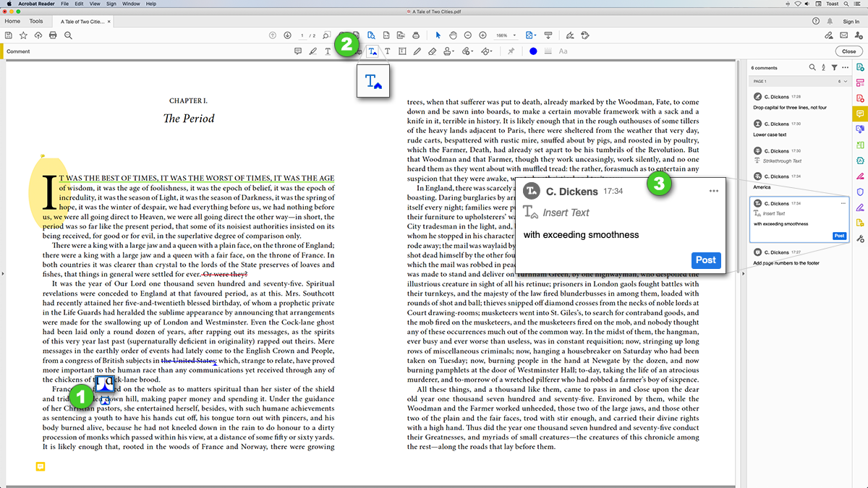
Task: Click the sticky note on the page
Action: [x=41, y=467]
